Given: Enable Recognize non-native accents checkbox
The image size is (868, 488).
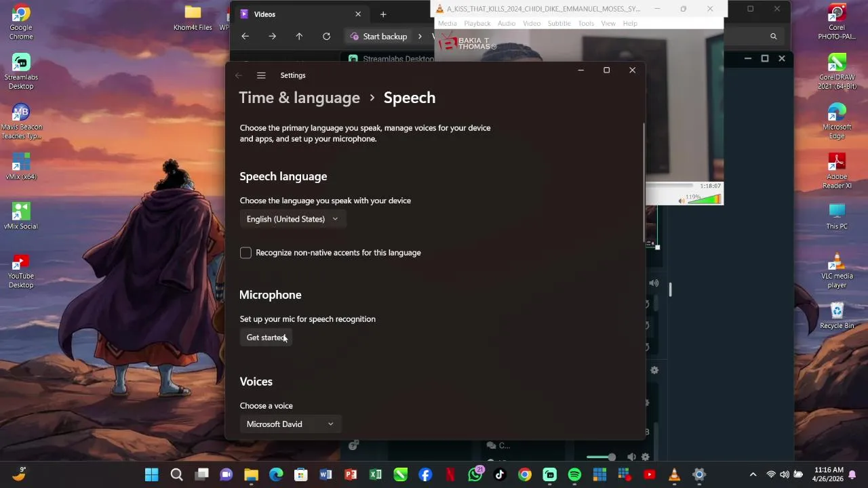Looking at the screenshot, I should coord(245,253).
